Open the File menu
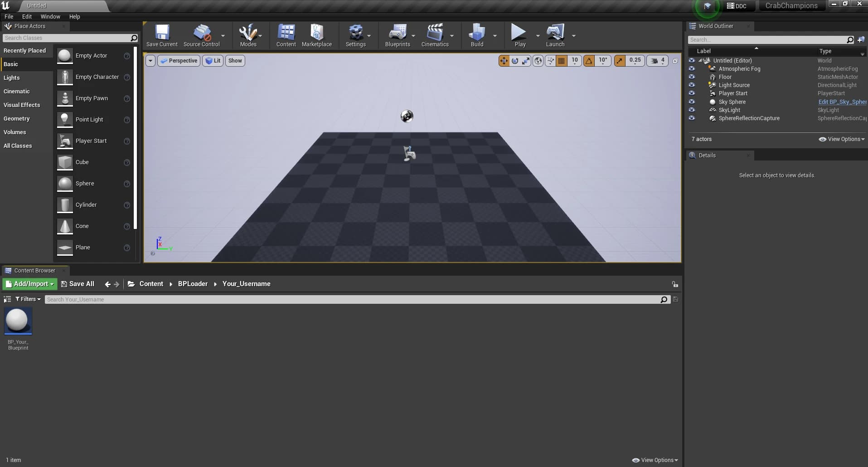 point(9,17)
